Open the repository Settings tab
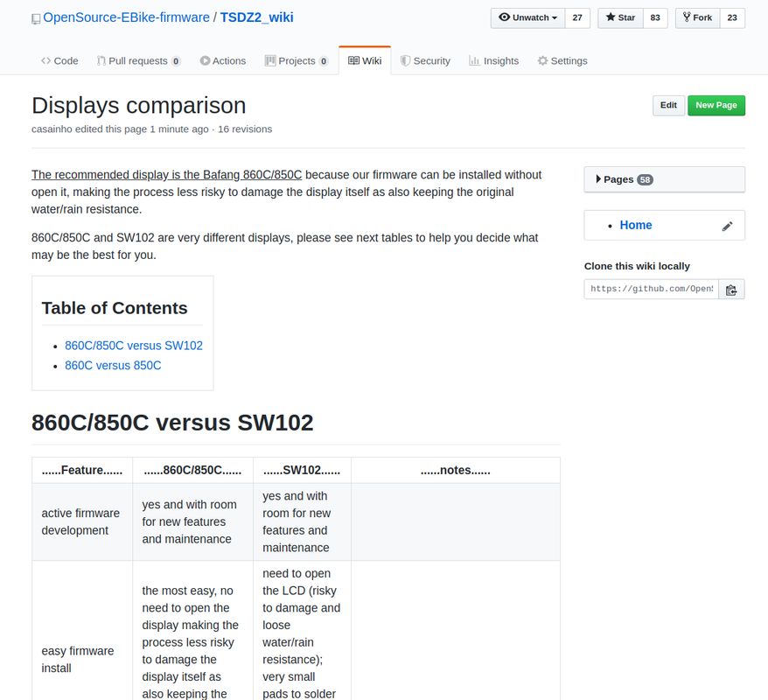Screen dimensions: 768x700 [x=562, y=60]
